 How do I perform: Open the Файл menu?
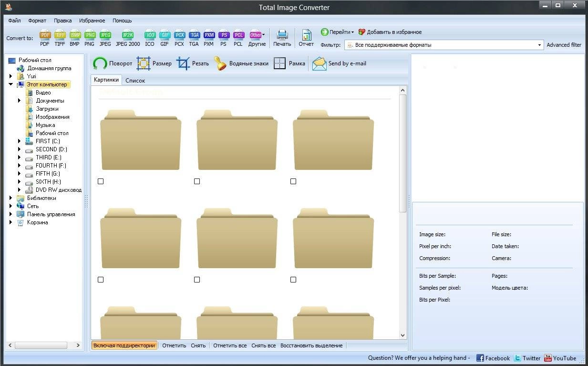[14, 21]
